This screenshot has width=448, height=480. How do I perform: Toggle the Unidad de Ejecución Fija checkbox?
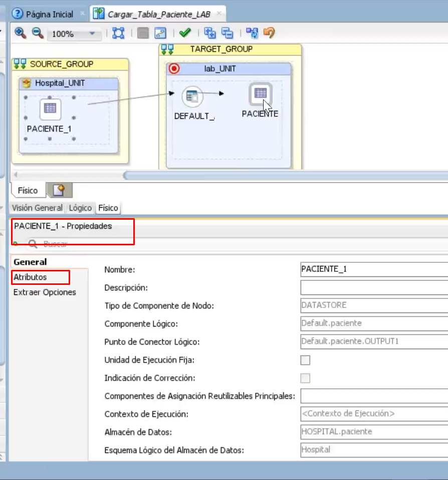point(305,360)
